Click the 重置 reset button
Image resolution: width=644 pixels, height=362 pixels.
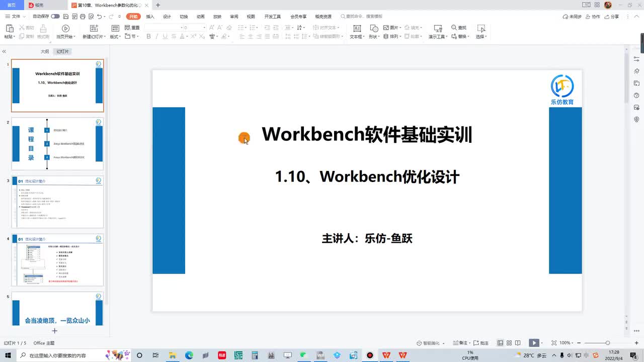[x=132, y=28]
